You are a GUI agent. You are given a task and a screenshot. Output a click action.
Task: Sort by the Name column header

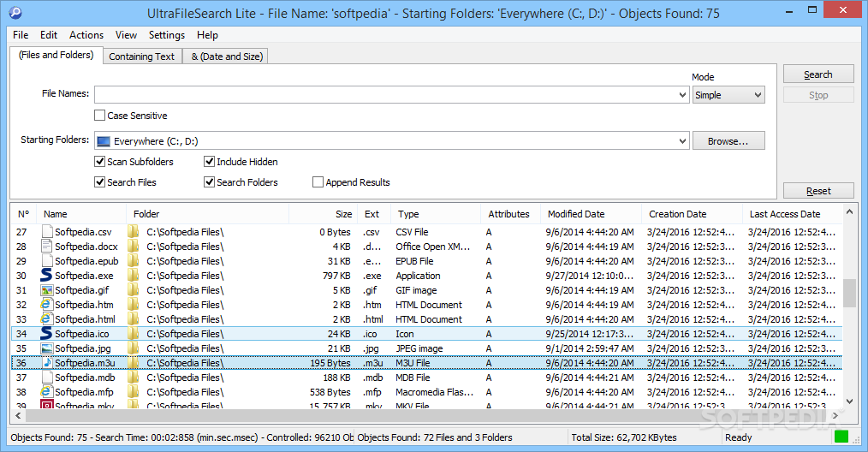pyautogui.click(x=81, y=214)
